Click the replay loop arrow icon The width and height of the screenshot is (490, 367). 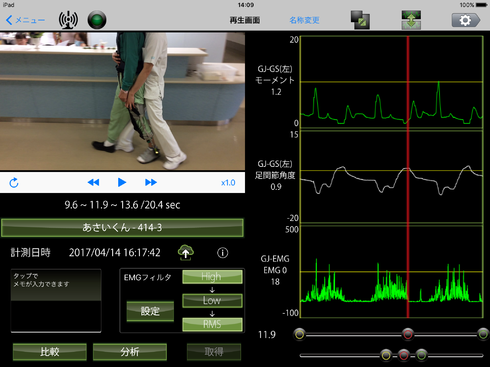14,183
